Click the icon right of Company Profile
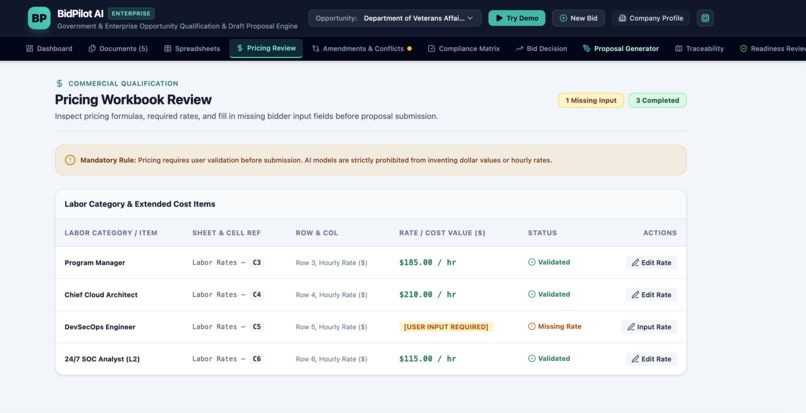The image size is (806, 413). [x=705, y=18]
